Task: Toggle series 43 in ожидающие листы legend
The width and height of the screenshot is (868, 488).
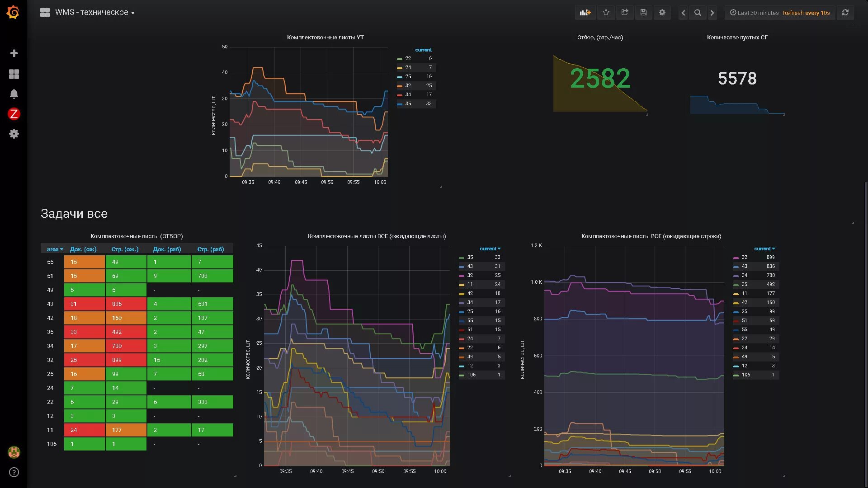Action: click(470, 266)
